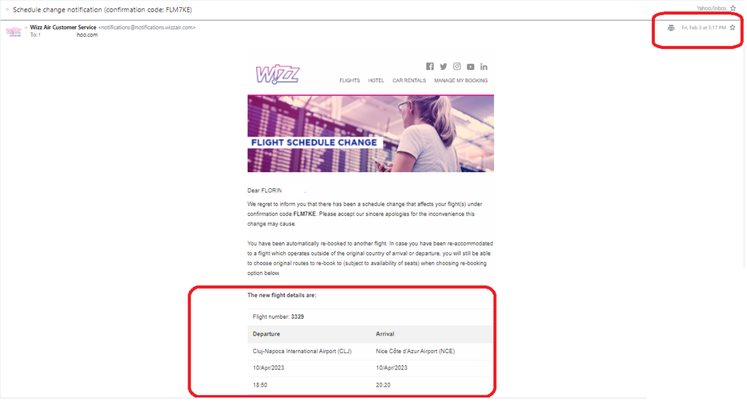747x405 pixels.
Task: Click the sender address notifications@notifications.wizzair.com
Action: tap(147, 27)
